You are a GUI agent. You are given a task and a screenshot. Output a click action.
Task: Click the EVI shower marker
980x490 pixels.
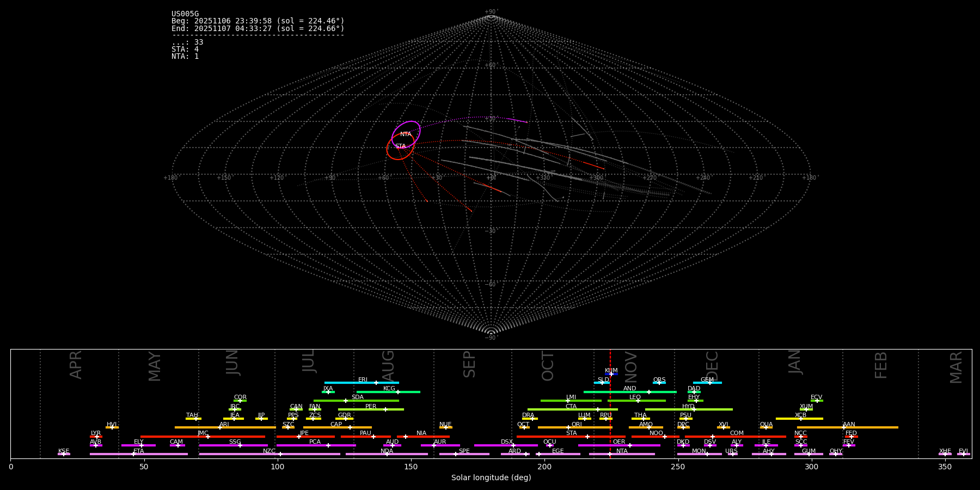[x=963, y=454]
